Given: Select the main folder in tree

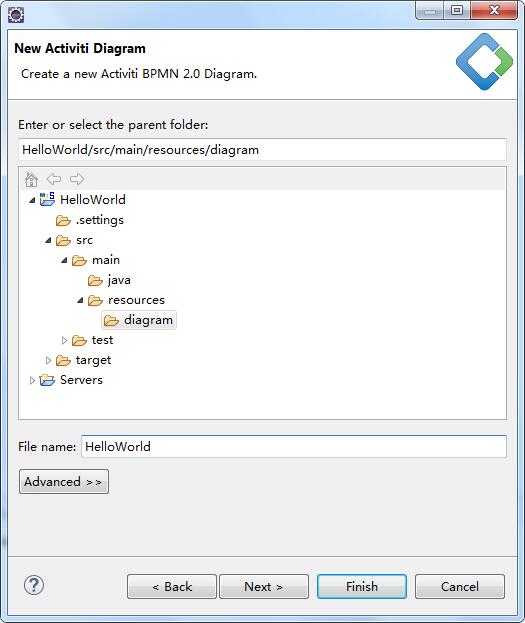Looking at the screenshot, I should tap(106, 260).
